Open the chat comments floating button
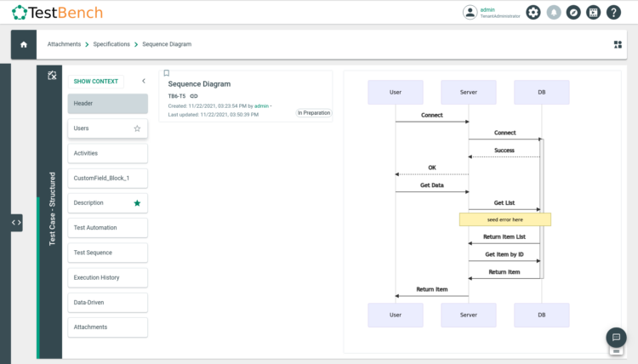Viewport: 638px width, 364px height. [616, 337]
